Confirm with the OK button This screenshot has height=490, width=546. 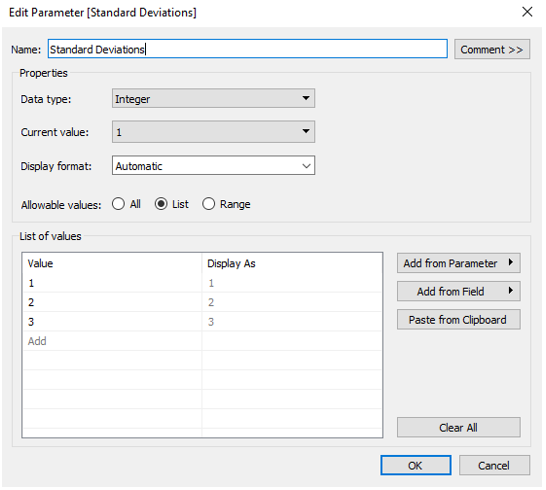416,465
